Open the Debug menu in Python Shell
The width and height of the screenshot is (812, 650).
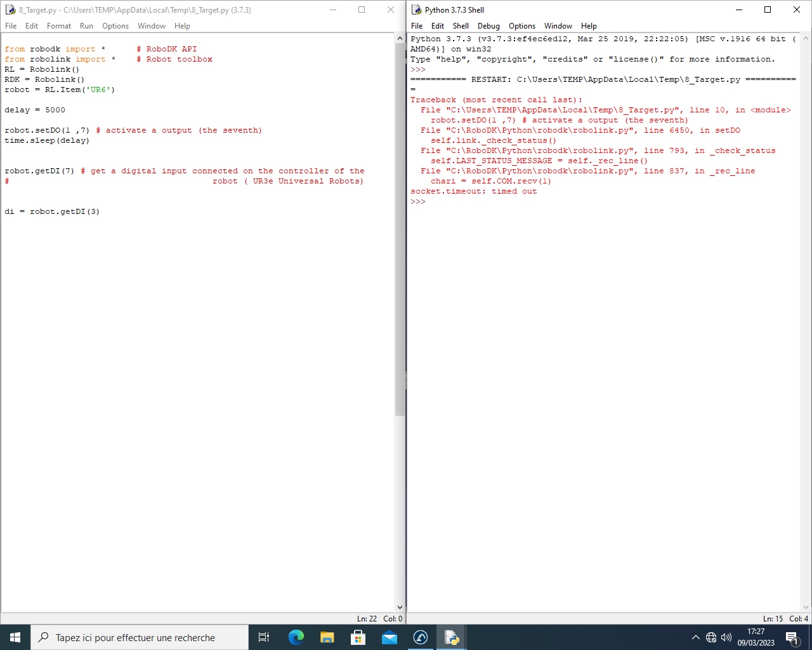click(x=488, y=26)
